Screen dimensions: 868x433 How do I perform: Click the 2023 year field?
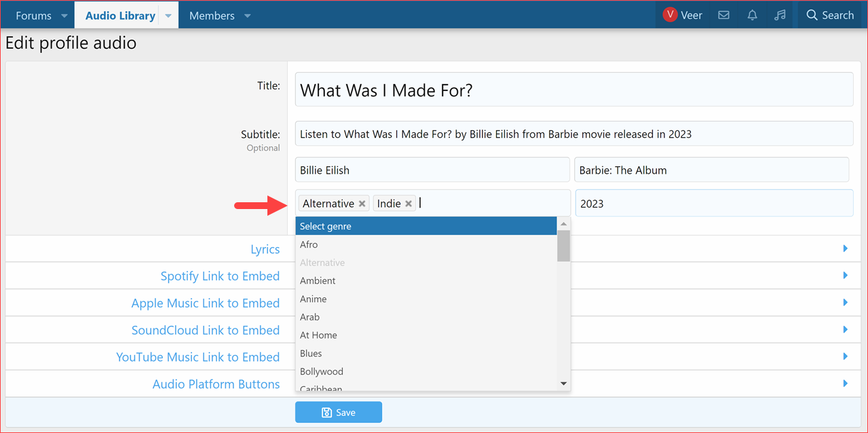pyautogui.click(x=714, y=204)
